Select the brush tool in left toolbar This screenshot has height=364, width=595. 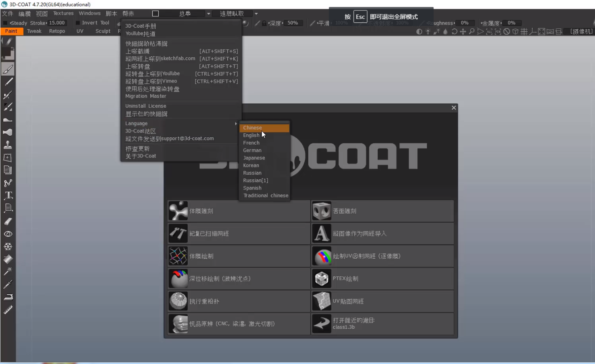click(8, 69)
